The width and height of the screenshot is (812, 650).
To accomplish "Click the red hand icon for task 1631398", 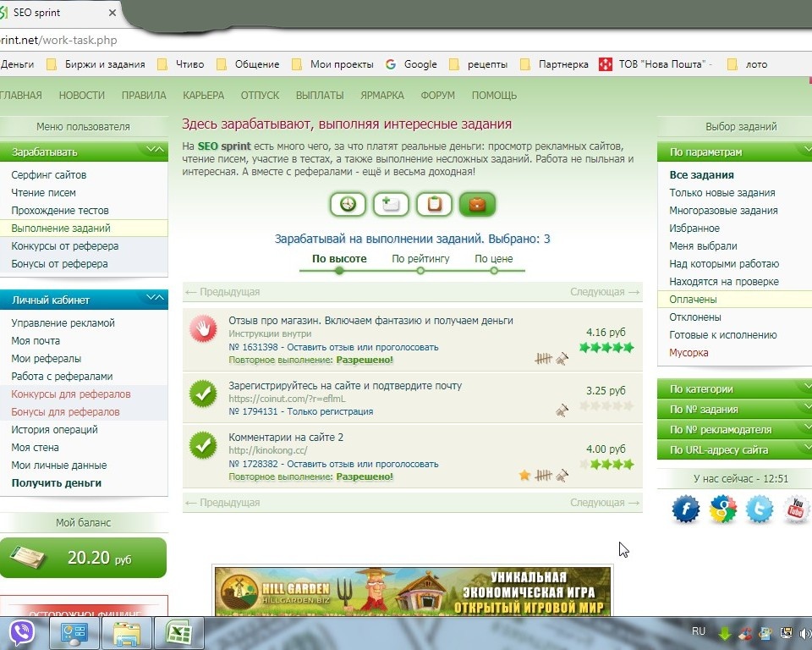I will coord(204,329).
